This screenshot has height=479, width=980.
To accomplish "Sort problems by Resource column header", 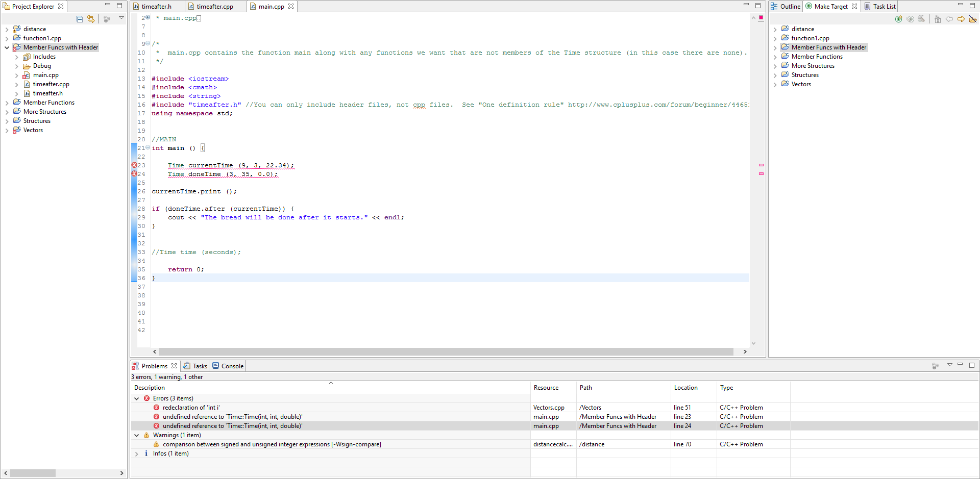I will coord(553,388).
